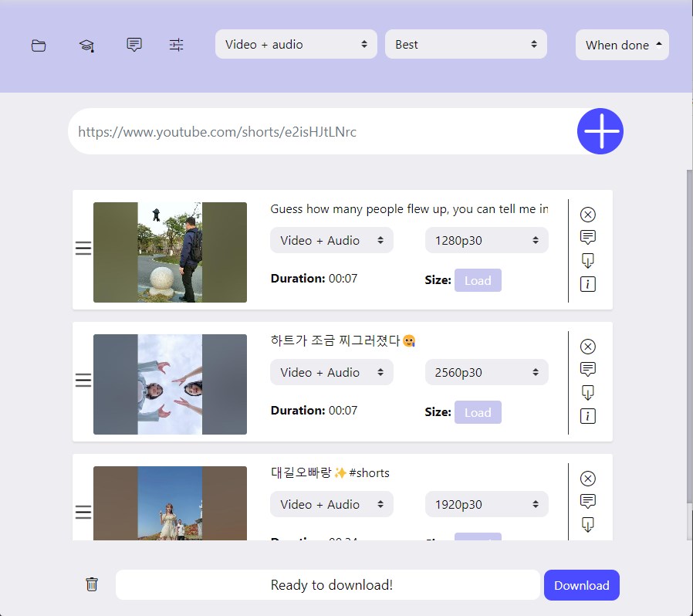
Task: Open the download folder icon
Action: (x=39, y=46)
